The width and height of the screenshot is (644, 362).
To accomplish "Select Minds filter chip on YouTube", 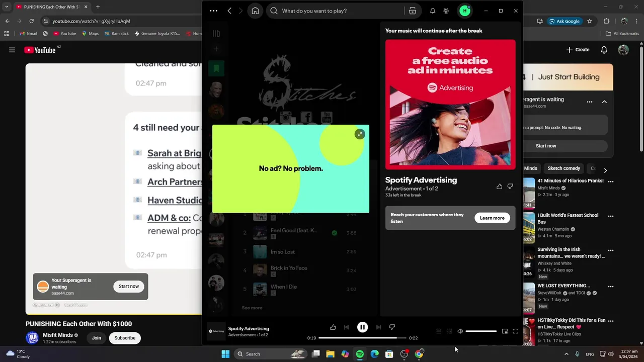I will (531, 168).
